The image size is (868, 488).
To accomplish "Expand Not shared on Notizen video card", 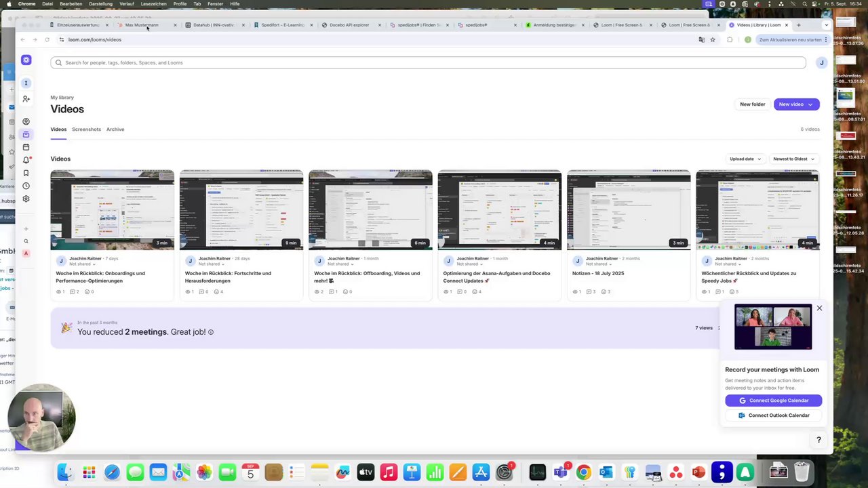I will (598, 264).
